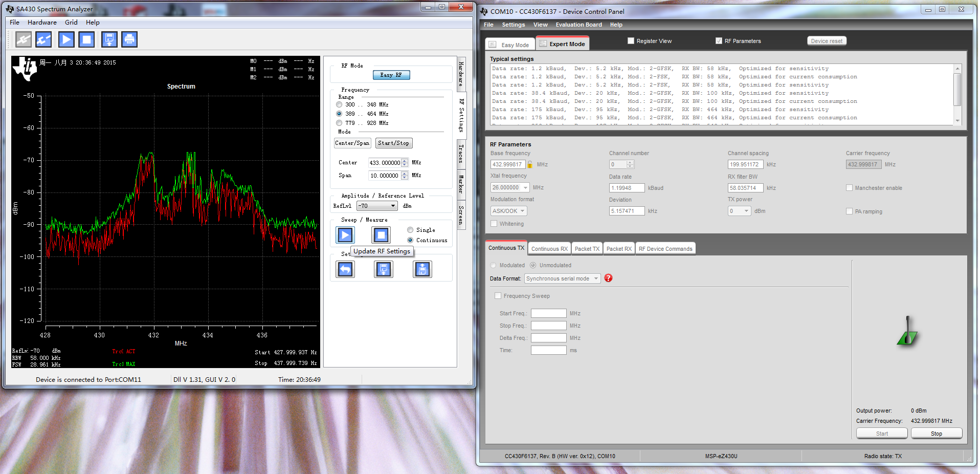Enable the Manchester enable checkbox
Viewport: 980px width, 474px height.
[849, 188]
